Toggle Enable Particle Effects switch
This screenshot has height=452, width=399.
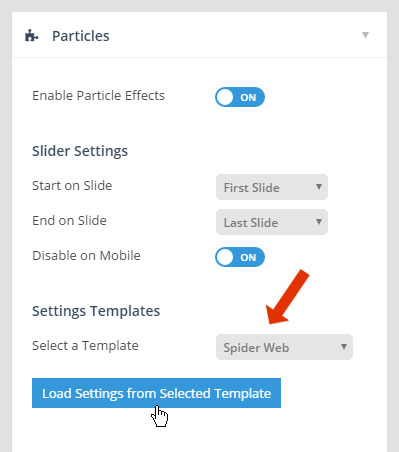[240, 97]
